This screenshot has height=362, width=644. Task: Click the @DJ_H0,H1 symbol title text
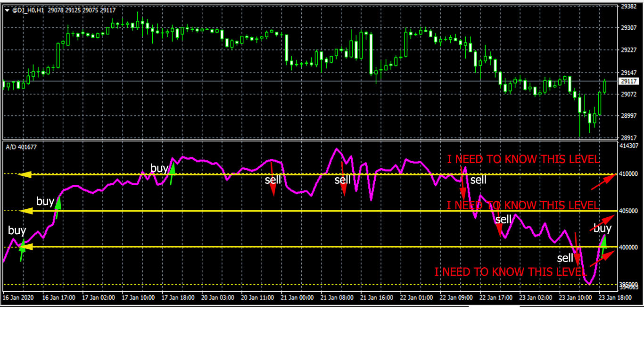[x=28, y=10]
